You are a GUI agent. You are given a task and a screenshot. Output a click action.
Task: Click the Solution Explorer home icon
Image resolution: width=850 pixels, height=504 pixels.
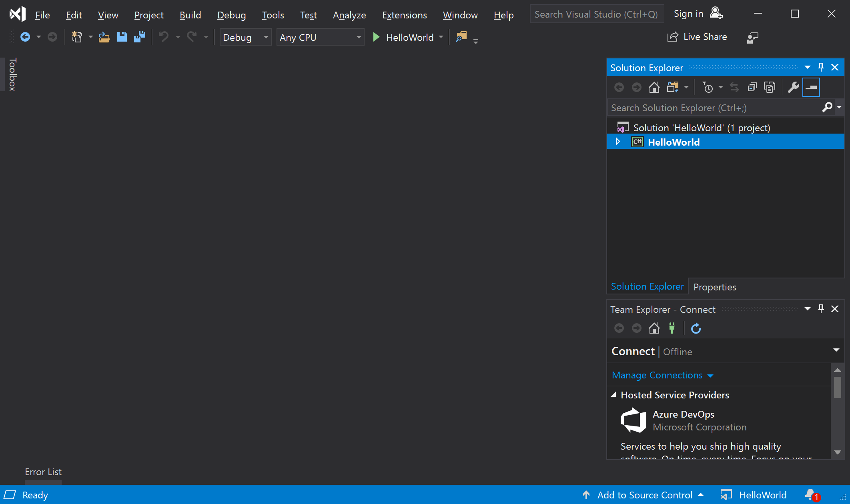[x=654, y=87]
